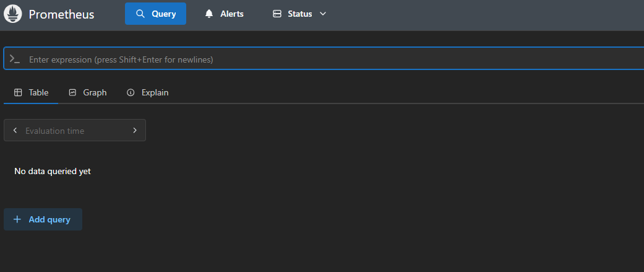Open the Explain tab
The image size is (644, 272).
155,92
